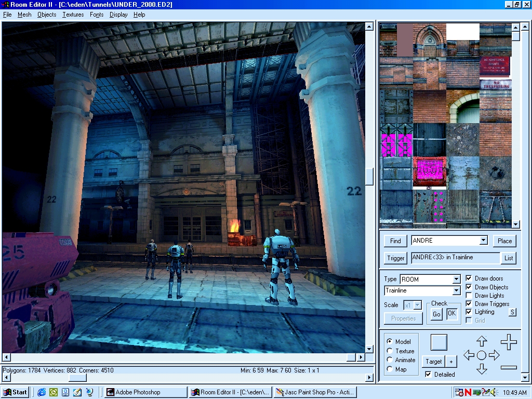The width and height of the screenshot is (532, 399).
Task: Open the Fonts menu
Action: point(97,15)
